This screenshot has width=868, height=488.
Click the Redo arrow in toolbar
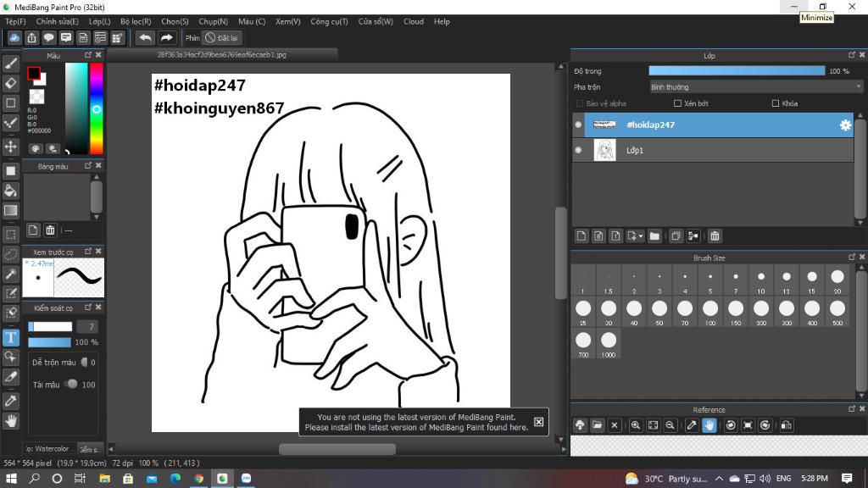[x=166, y=37]
